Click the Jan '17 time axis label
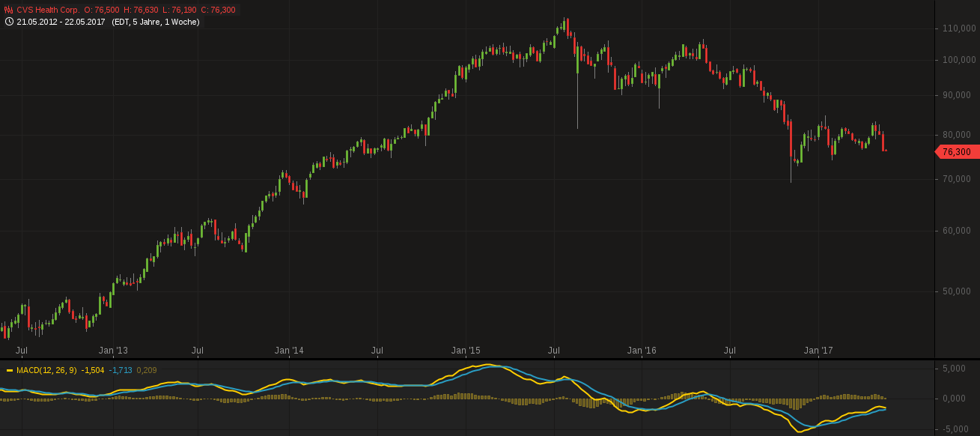This screenshot has width=980, height=436. coord(818,351)
